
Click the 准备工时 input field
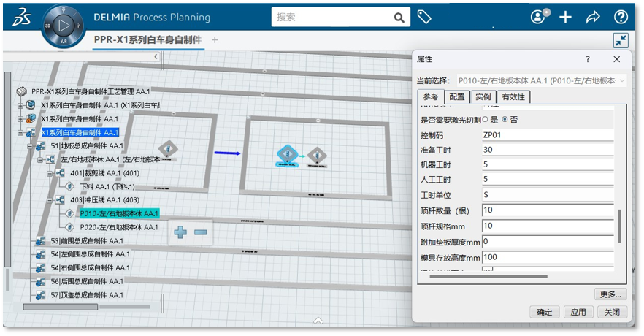coord(548,150)
